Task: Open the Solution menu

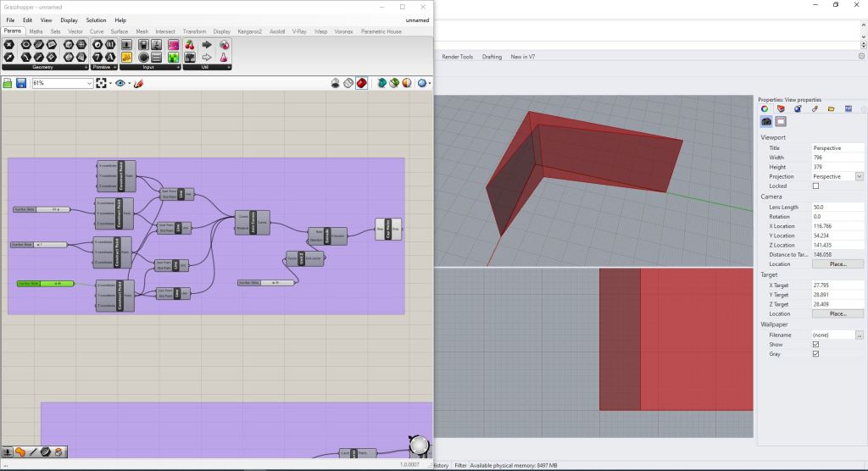Action: coord(96,19)
